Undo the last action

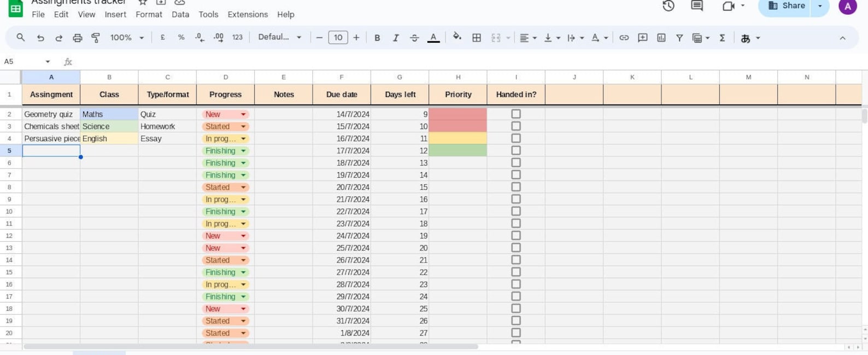pos(40,38)
